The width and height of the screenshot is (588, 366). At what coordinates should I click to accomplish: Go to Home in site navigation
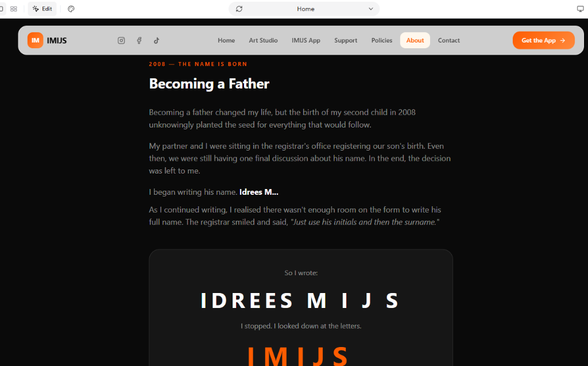click(226, 41)
